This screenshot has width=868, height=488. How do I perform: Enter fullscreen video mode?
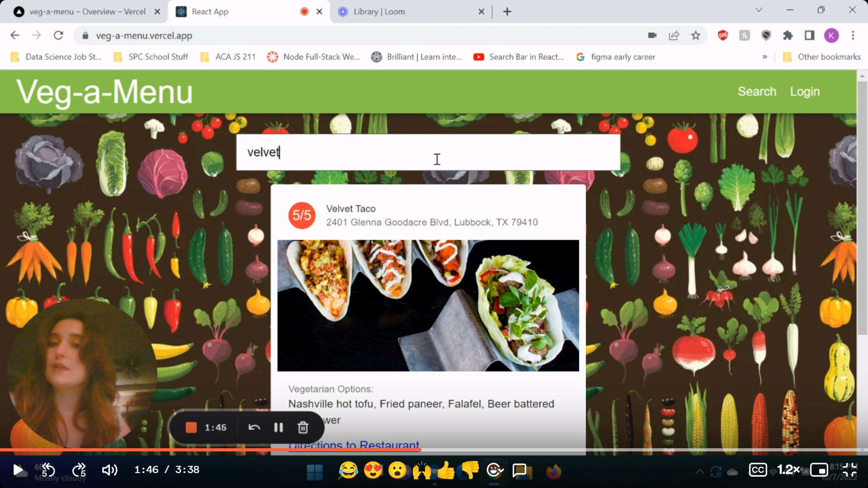[x=850, y=470]
